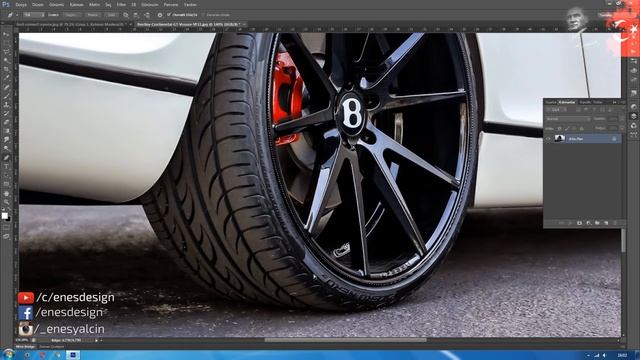The height and width of the screenshot is (360, 640).
Task: Open the layer fill dropdown
Action: (x=622, y=129)
